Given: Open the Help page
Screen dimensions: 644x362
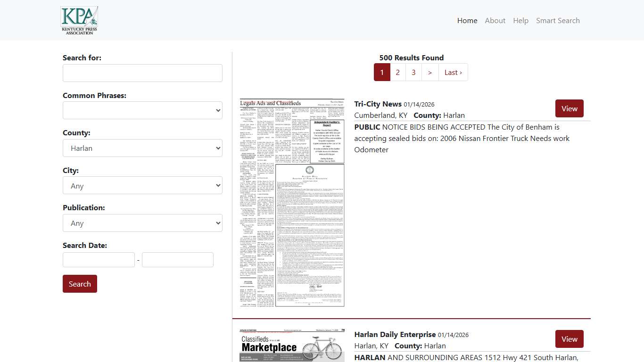Looking at the screenshot, I should click(x=520, y=20).
